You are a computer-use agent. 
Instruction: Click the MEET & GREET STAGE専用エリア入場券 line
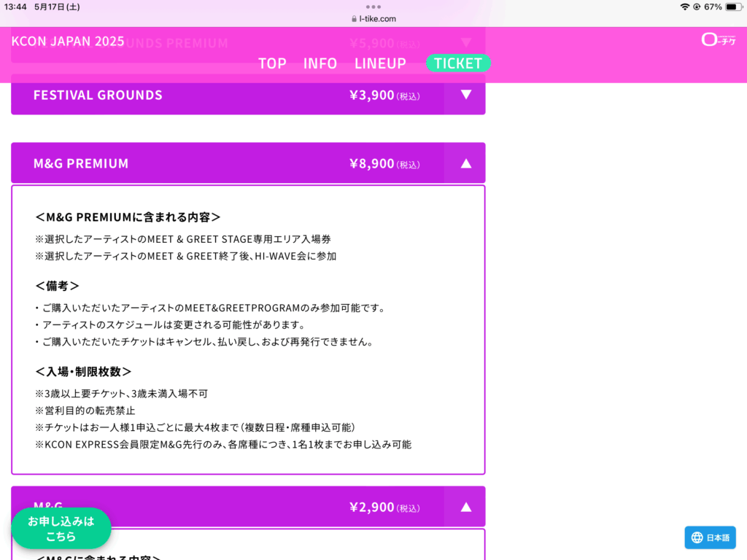click(183, 239)
